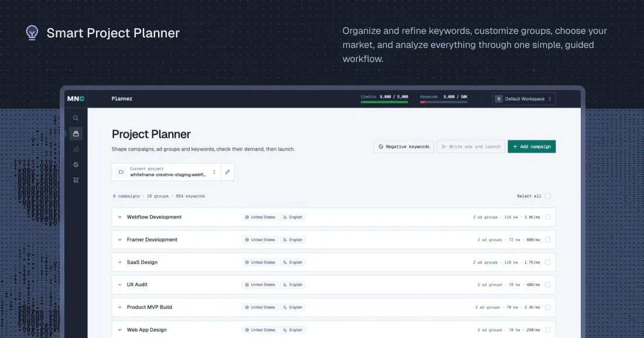Click language icon in UX Audit row
This screenshot has height=338, width=644.
(285, 285)
